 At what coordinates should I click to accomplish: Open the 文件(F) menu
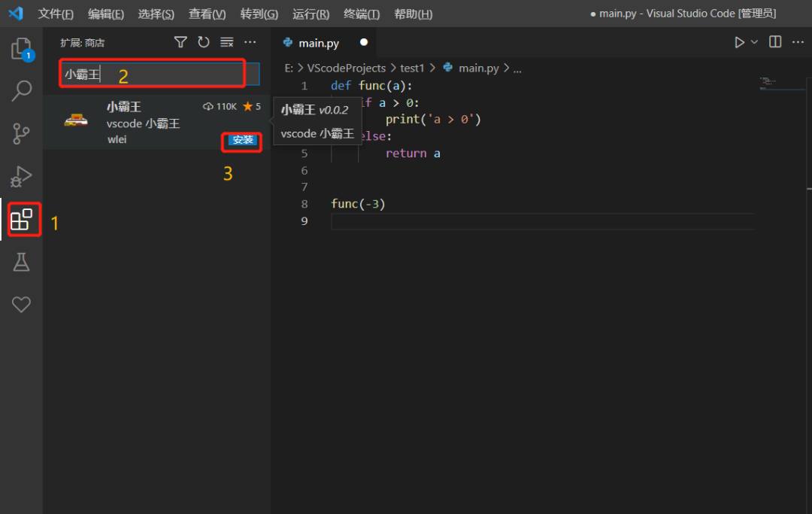[x=56, y=14]
